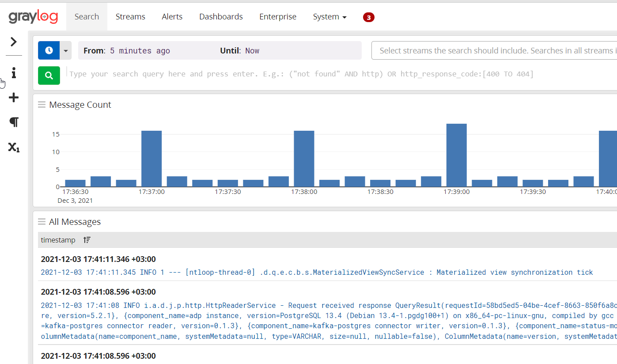The image size is (617, 364).
Task: Click the Graylog logo
Action: [33, 17]
